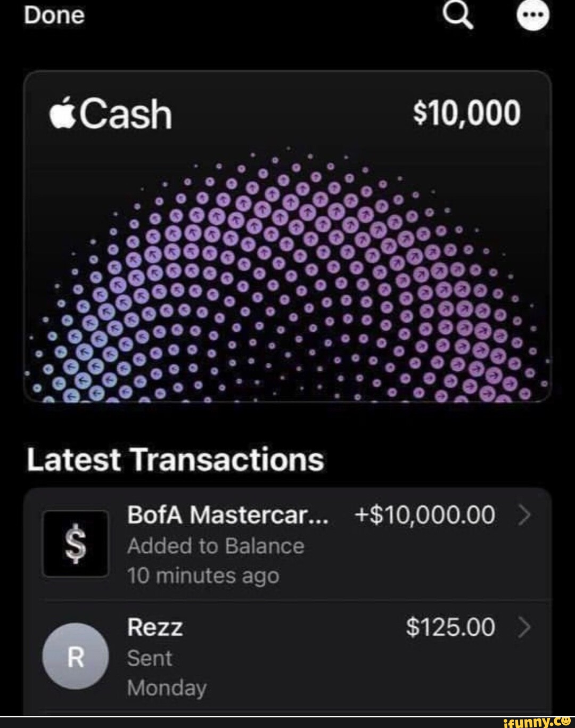Screen dimensions: 575x728
Task: Open the Rezz transaction name
Action: point(155,627)
